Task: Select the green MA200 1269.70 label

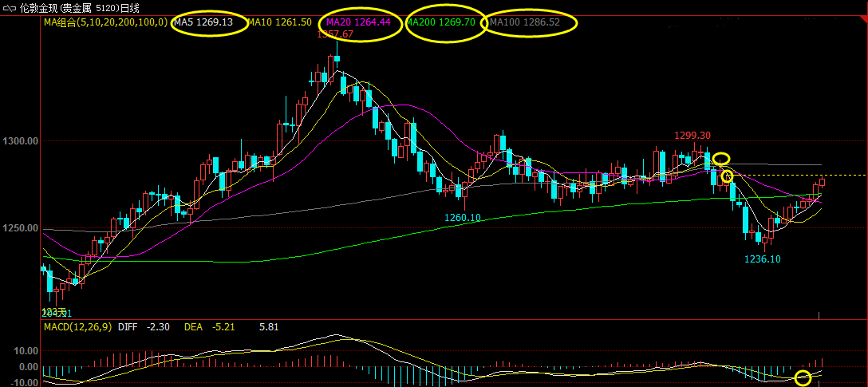Action: coord(441,22)
